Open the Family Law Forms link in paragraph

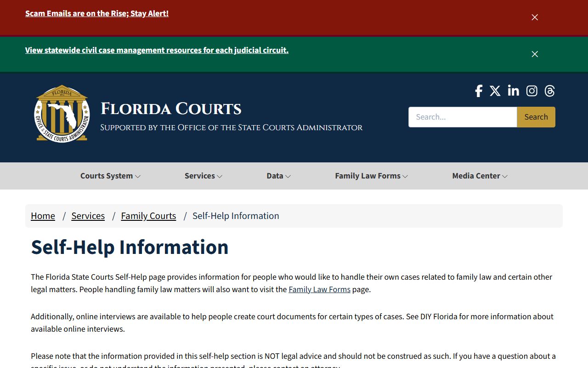[319, 289]
